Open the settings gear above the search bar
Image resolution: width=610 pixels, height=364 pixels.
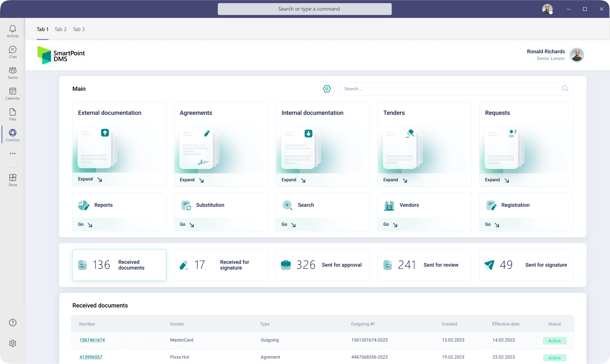327,89
